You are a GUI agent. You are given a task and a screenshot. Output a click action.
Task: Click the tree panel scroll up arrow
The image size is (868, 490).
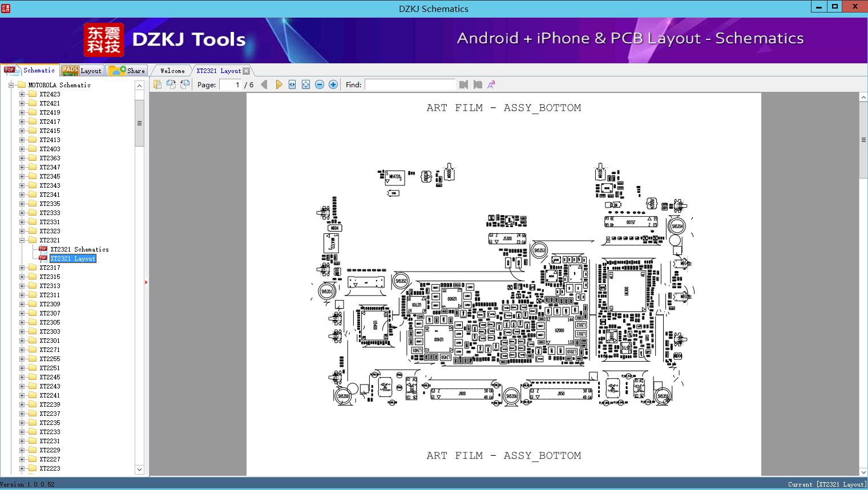click(139, 86)
